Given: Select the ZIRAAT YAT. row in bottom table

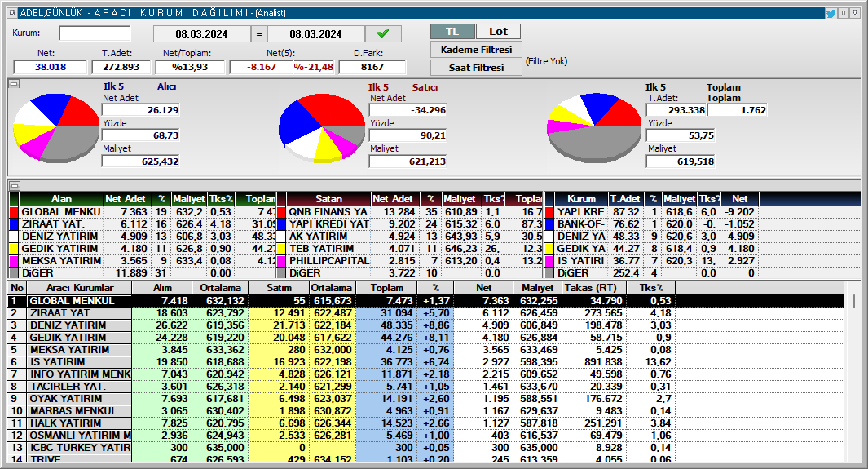Looking at the screenshot, I should tap(425, 313).
